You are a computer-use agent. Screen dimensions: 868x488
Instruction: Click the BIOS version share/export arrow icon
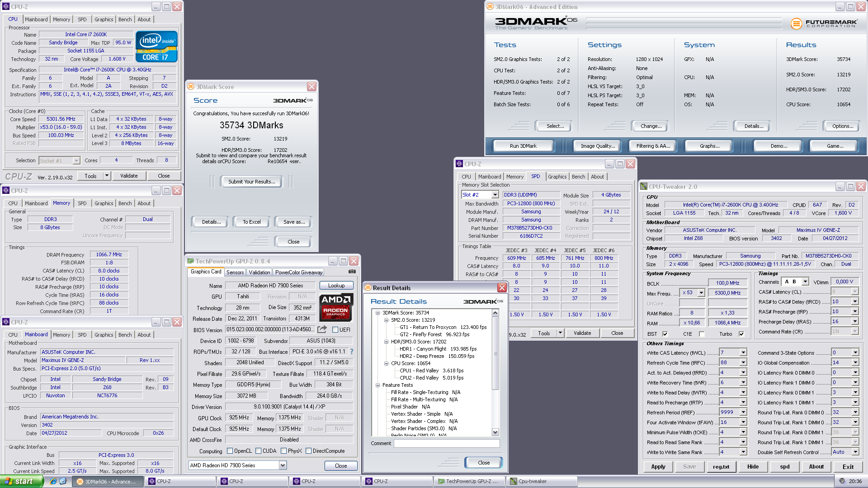pos(322,329)
